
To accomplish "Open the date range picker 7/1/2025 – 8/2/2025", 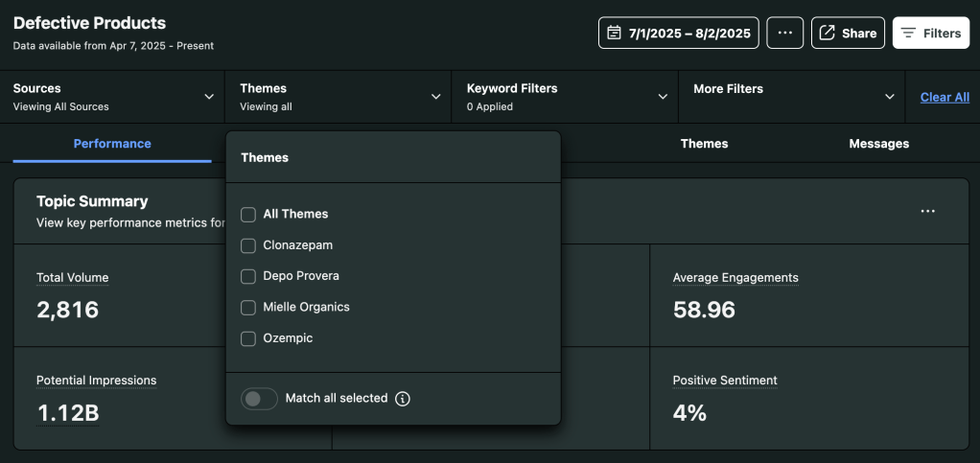I will pos(679,33).
